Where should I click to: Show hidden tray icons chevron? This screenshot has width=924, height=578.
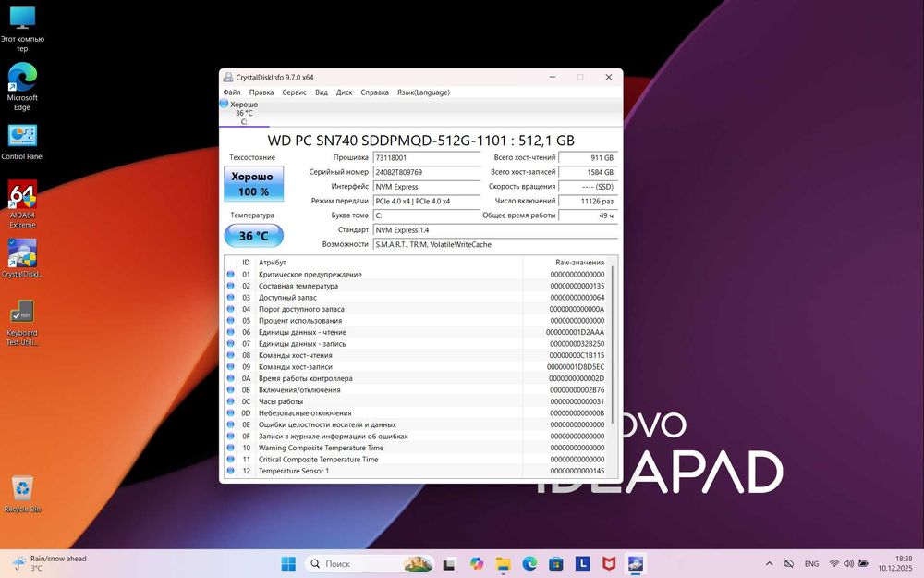[769, 564]
